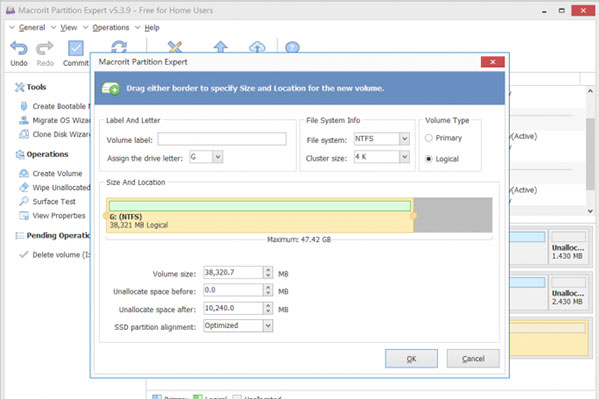Click the Unallocate space before spinner
The width and height of the screenshot is (600, 399).
(268, 290)
